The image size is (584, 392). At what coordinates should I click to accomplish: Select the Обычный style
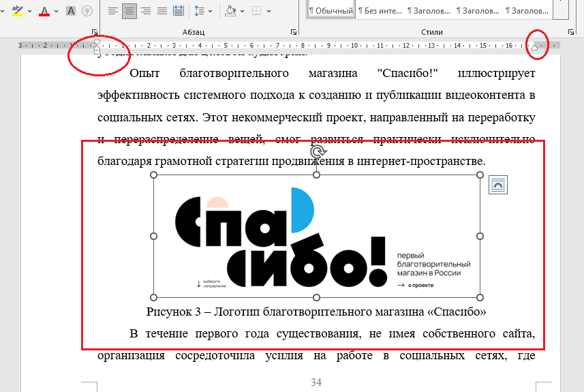point(331,11)
